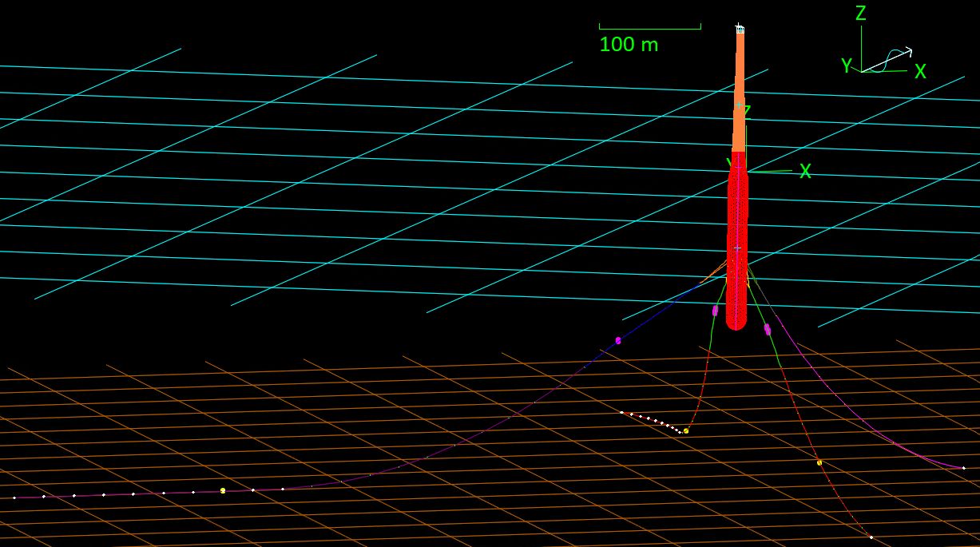980x547 pixels.
Task: Select the blue mooring line segment
Action: pyautogui.click(x=663, y=311)
